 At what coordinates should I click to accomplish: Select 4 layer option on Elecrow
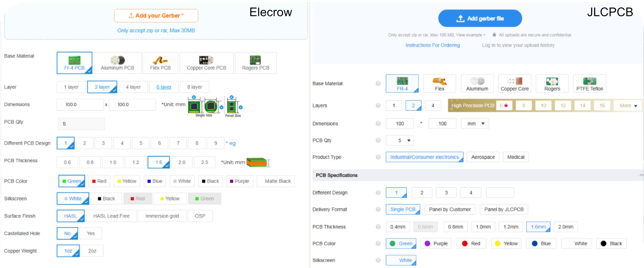(133, 87)
